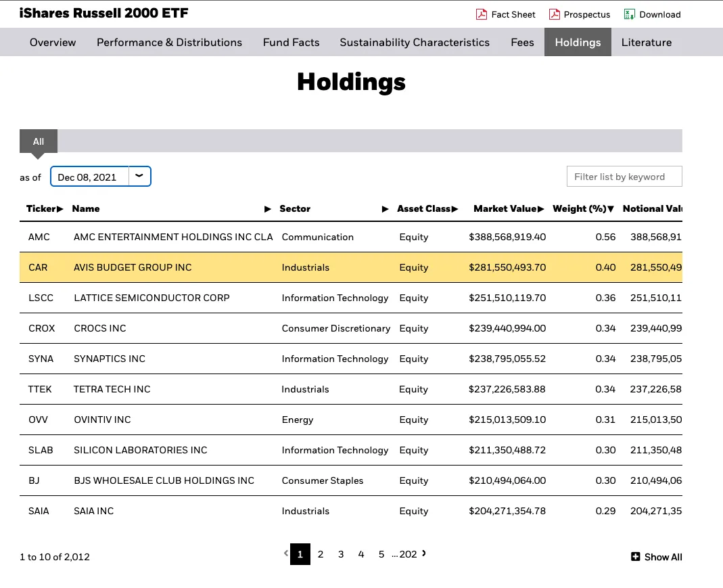Go to the previous page arrow
Image resolution: width=723 pixels, height=588 pixels.
[x=286, y=553]
